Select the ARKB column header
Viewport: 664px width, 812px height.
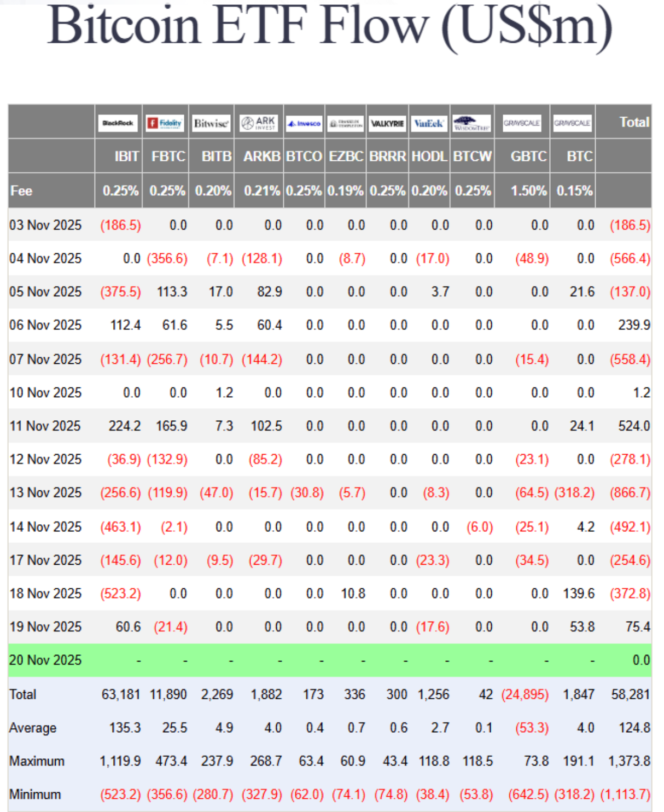pos(262,156)
